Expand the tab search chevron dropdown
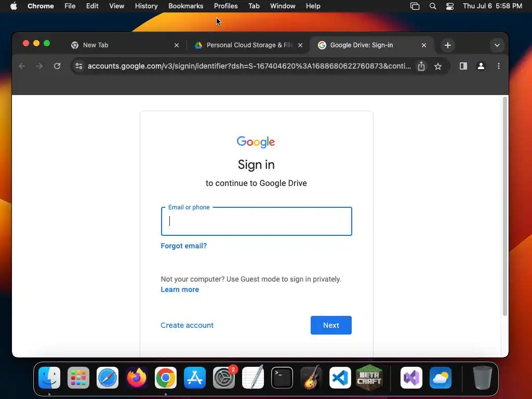This screenshot has height=399, width=532. [497, 45]
